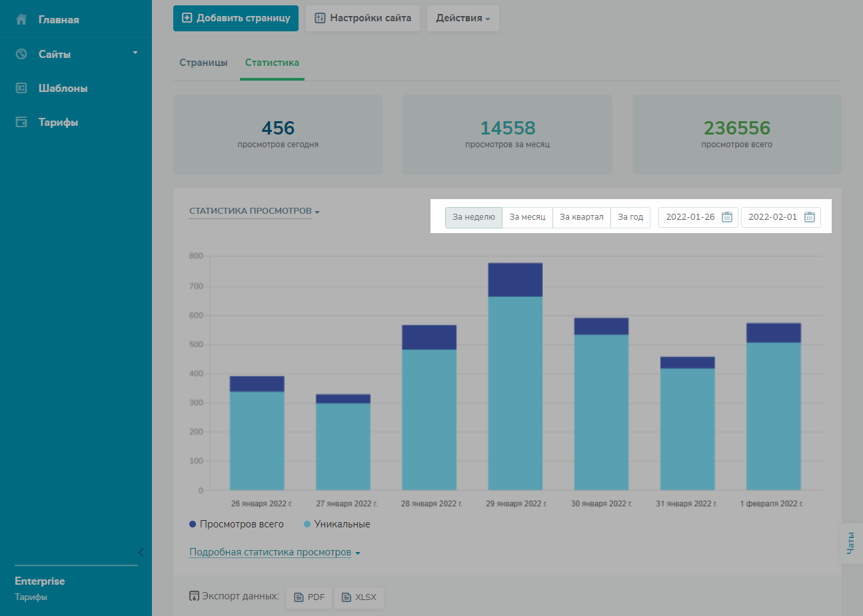863x616 pixels.
Task: Open the Действия dropdown
Action: click(462, 18)
